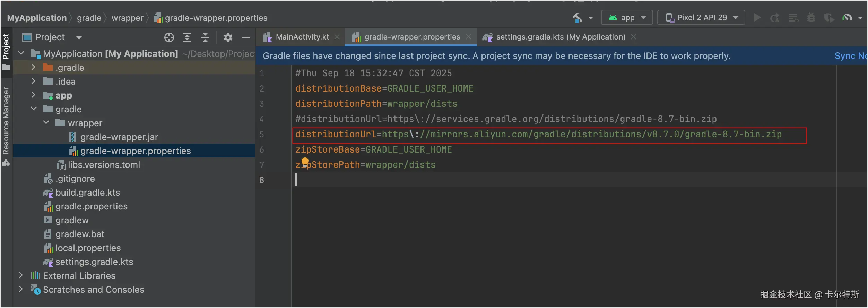
Task: Click the Run app play button
Action: click(757, 18)
